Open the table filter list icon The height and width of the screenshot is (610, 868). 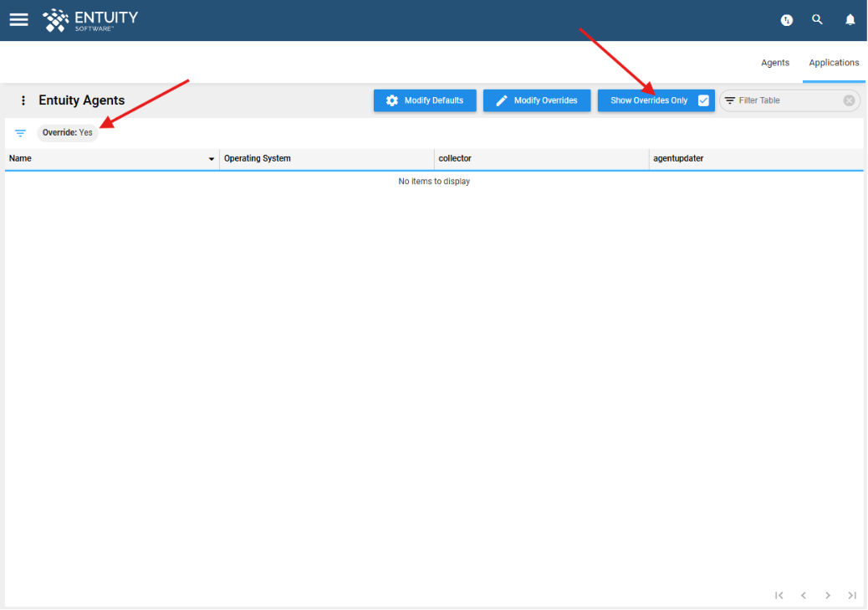tap(20, 133)
